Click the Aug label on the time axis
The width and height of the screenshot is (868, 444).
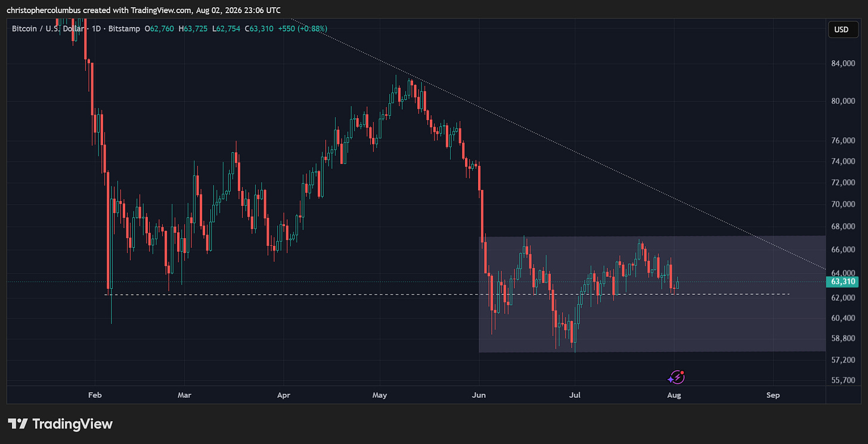click(674, 395)
